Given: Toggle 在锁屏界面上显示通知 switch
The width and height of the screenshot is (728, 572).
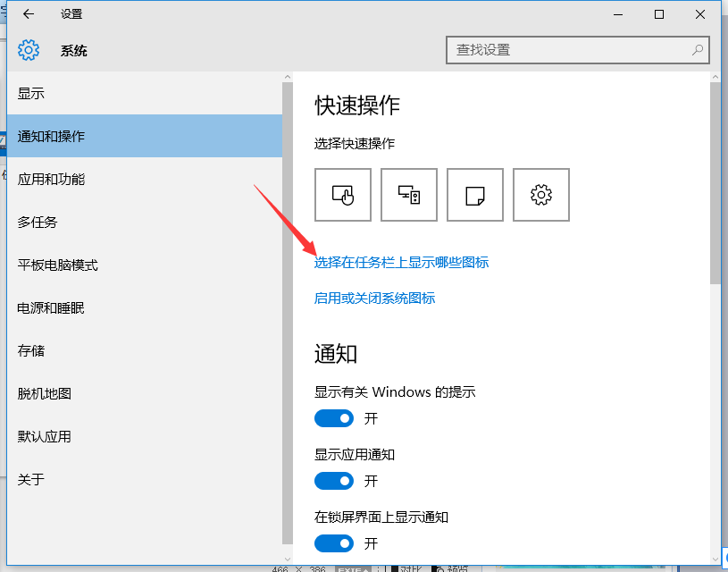Looking at the screenshot, I should 334,543.
